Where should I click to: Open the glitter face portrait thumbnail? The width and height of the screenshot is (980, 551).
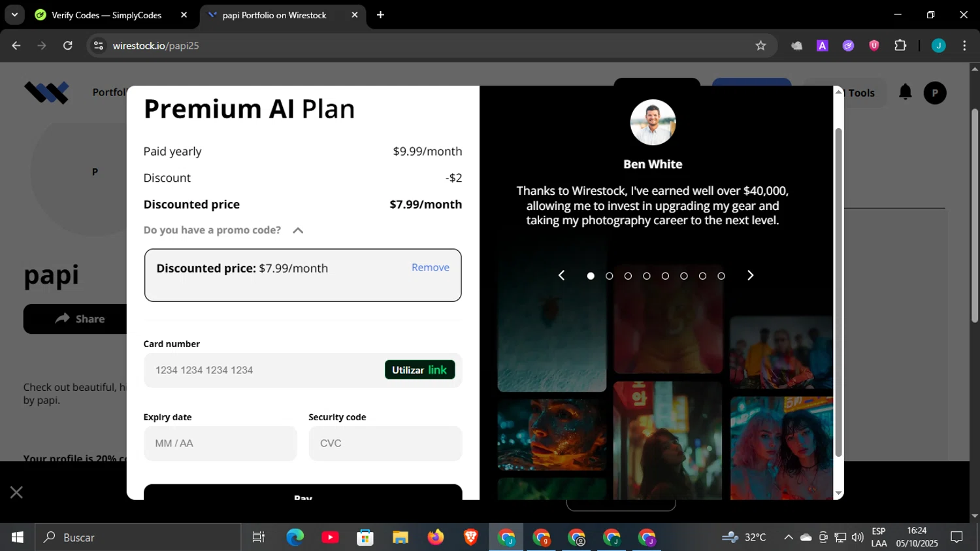tap(552, 435)
